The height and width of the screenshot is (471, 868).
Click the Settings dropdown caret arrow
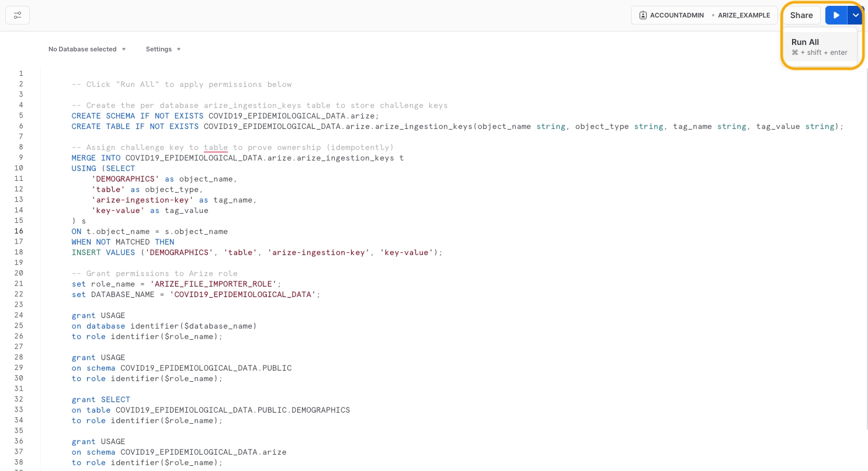click(179, 49)
